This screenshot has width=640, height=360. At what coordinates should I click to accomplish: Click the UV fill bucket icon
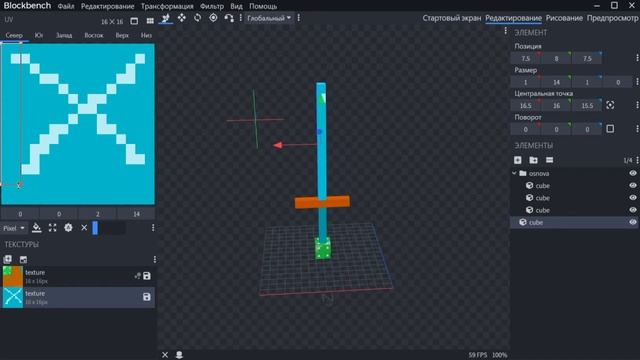[x=36, y=228]
